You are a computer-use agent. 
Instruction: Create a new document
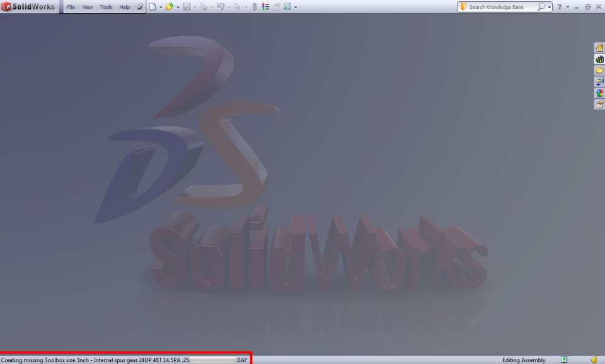click(153, 6)
